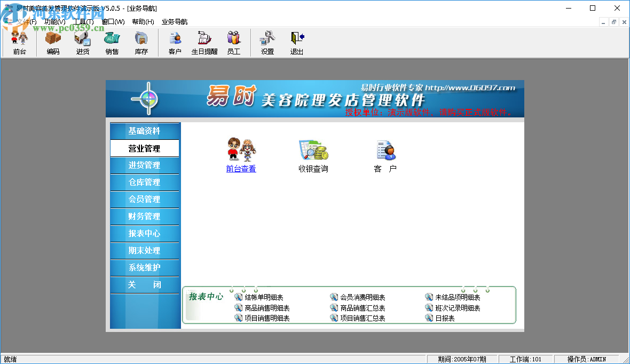Switch to the 会员管理 sidebar tab

(x=145, y=199)
